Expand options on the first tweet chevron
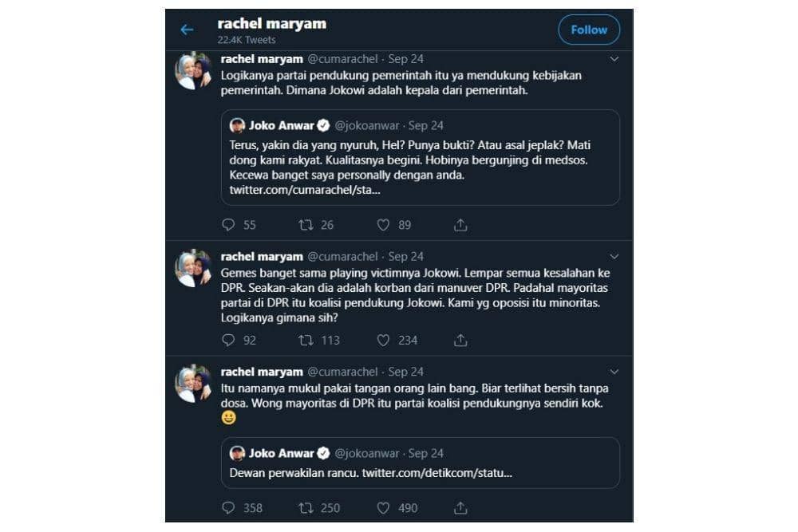Viewport: 798px width, 532px height. 614,58
